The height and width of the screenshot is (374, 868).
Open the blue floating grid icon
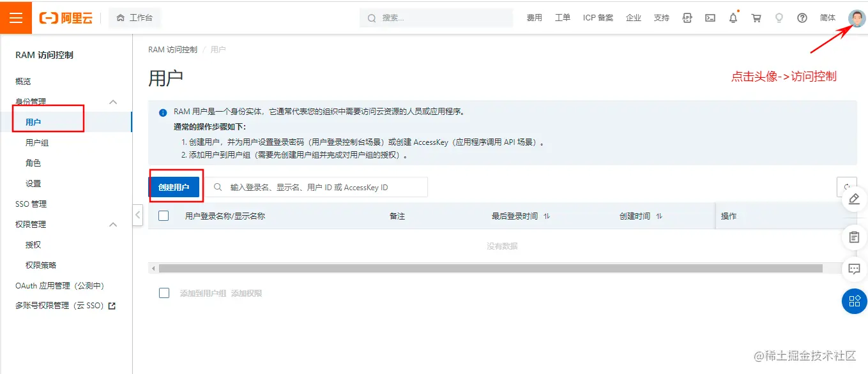[x=855, y=301]
